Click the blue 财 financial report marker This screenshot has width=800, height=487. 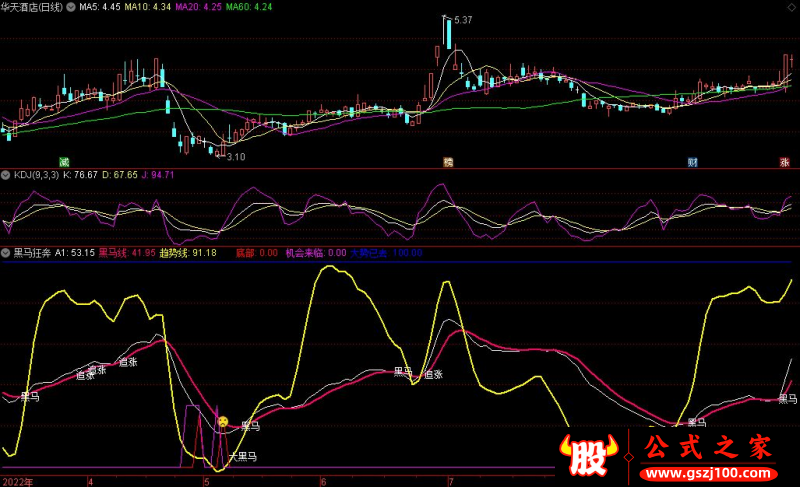(x=692, y=162)
